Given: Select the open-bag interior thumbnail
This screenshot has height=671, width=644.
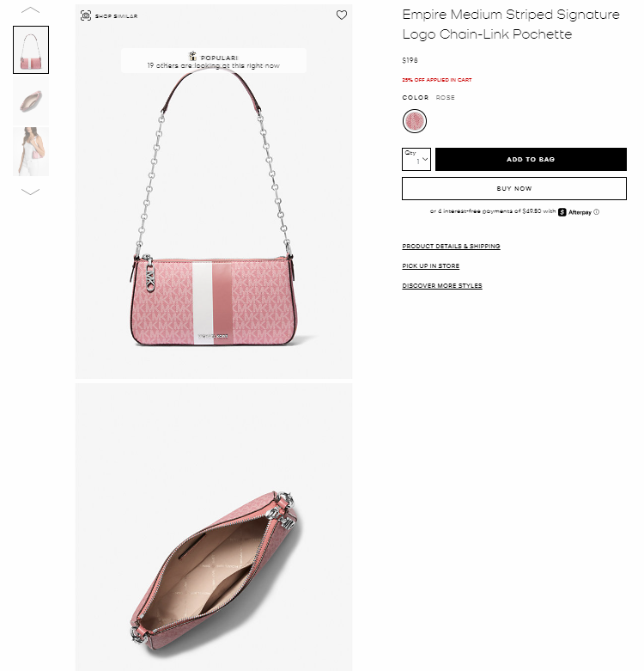Looking at the screenshot, I should coord(31,101).
